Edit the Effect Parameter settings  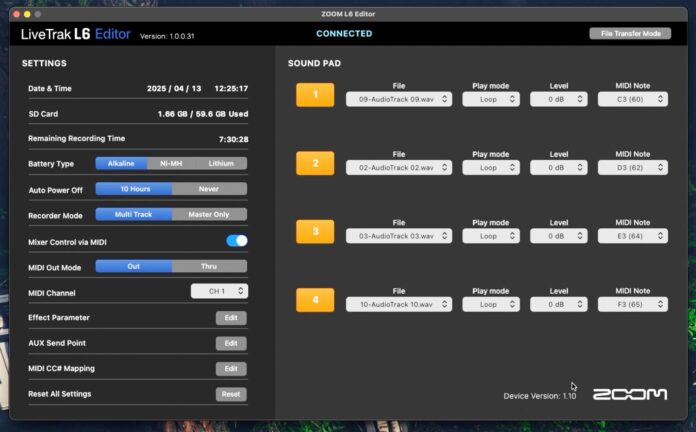[231, 318]
